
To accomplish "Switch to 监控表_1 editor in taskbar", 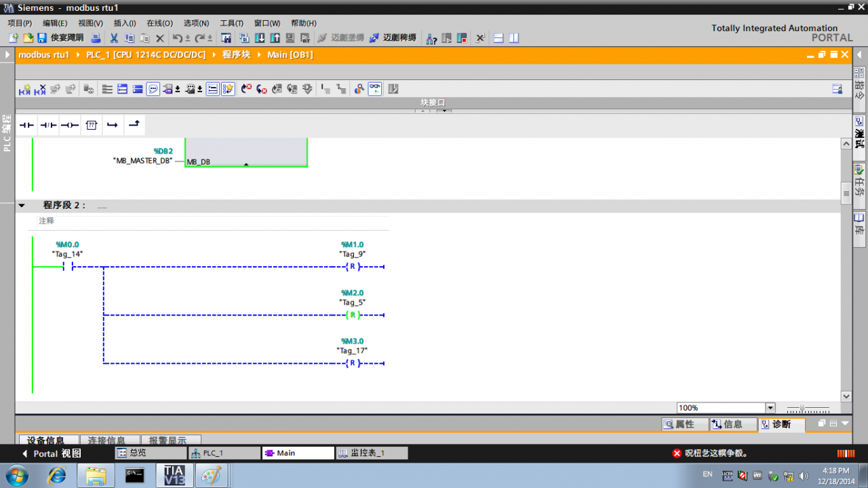I will [x=372, y=453].
